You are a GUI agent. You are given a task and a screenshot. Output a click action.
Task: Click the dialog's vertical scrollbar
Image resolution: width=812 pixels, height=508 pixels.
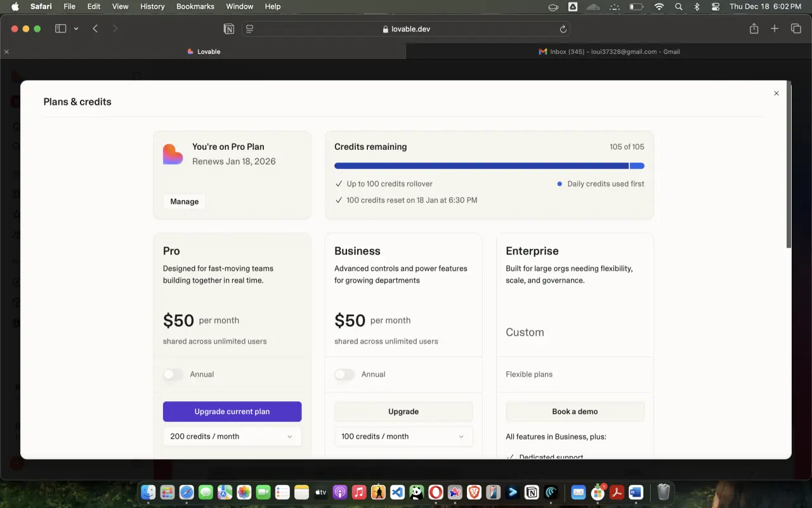point(789,164)
